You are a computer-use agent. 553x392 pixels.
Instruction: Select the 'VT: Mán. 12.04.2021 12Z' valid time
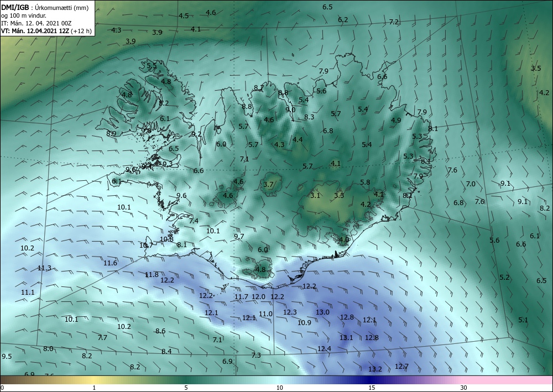pos(35,31)
